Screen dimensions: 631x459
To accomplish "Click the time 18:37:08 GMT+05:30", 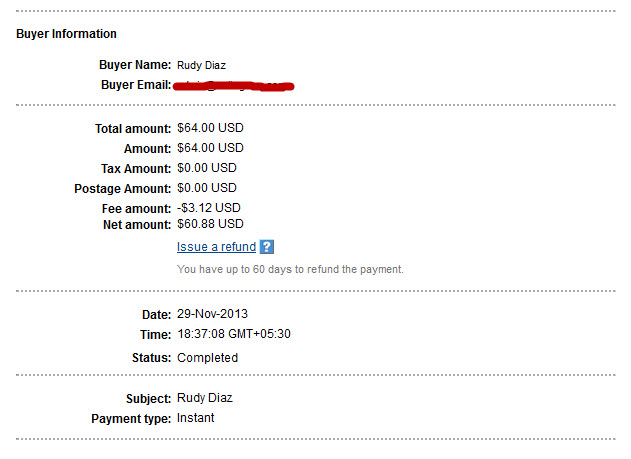I will (x=234, y=334).
